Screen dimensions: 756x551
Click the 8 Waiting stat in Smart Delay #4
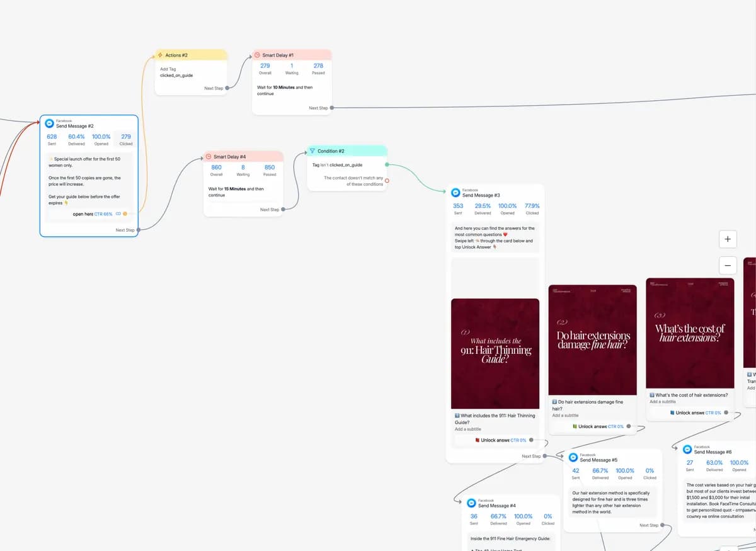click(x=243, y=170)
